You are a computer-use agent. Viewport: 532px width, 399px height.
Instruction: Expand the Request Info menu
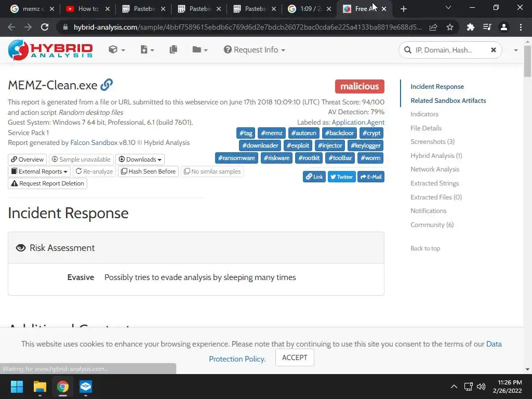[255, 50]
